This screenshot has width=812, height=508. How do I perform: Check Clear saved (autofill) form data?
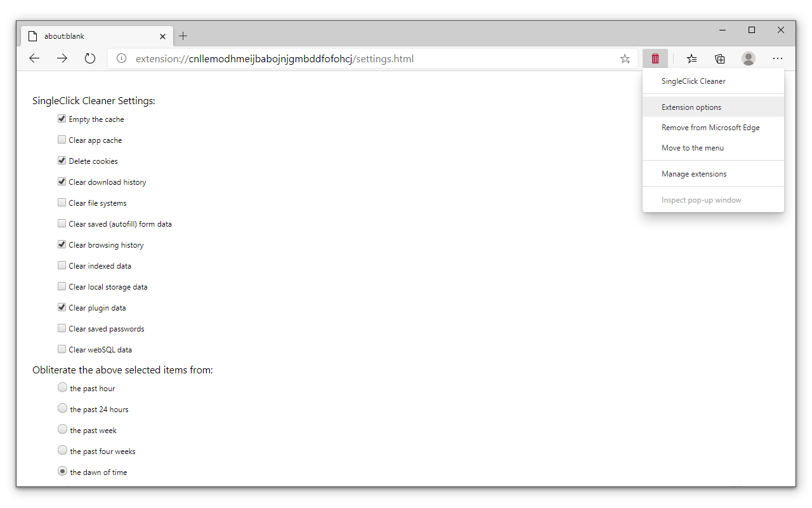[x=62, y=224]
